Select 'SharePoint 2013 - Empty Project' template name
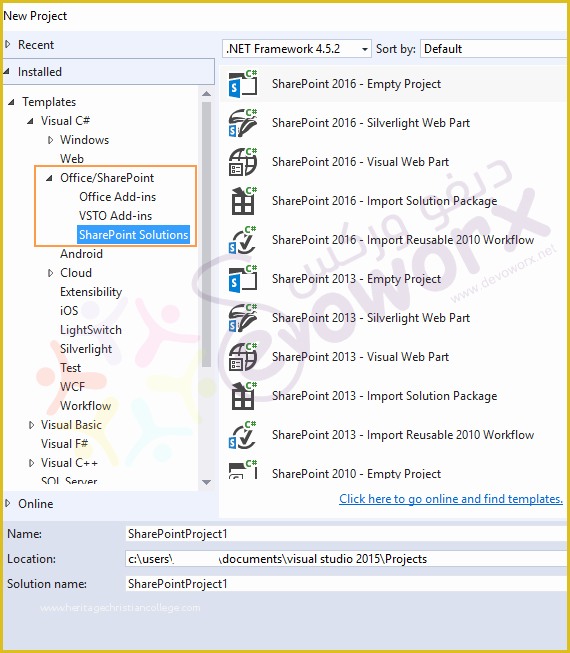The image size is (570, 653). (356, 279)
